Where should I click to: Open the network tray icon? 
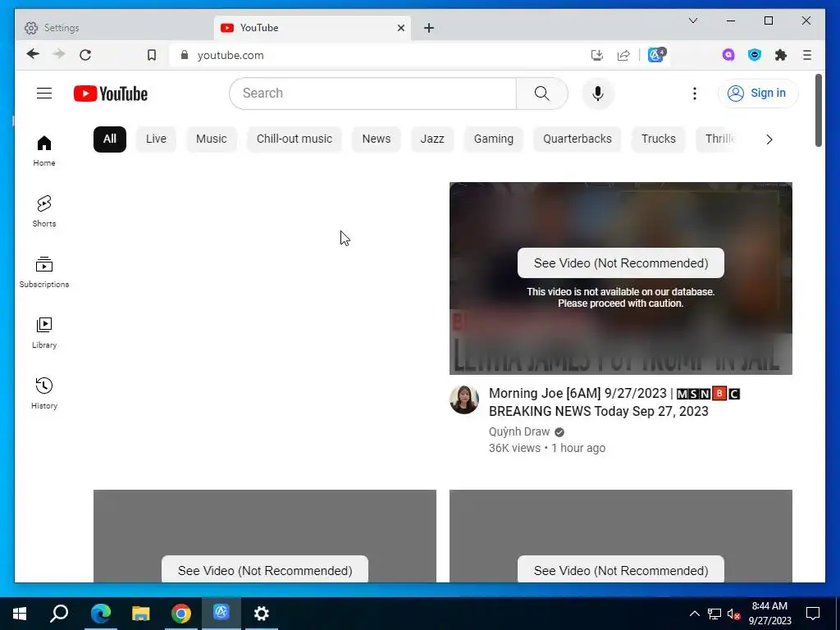pyautogui.click(x=714, y=614)
